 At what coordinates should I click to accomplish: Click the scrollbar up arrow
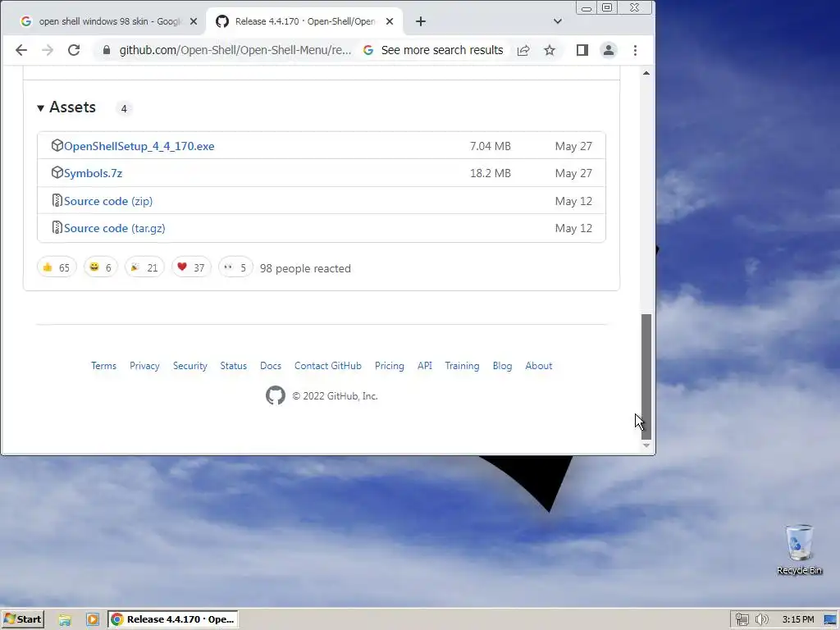pyautogui.click(x=646, y=73)
